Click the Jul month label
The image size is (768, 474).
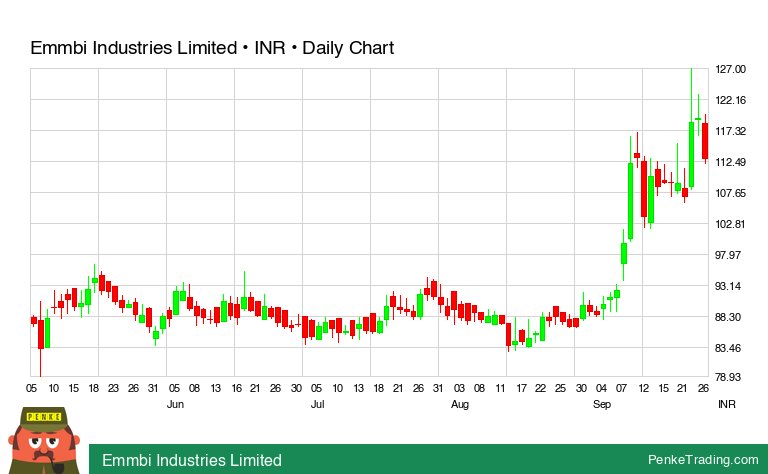[x=317, y=404]
